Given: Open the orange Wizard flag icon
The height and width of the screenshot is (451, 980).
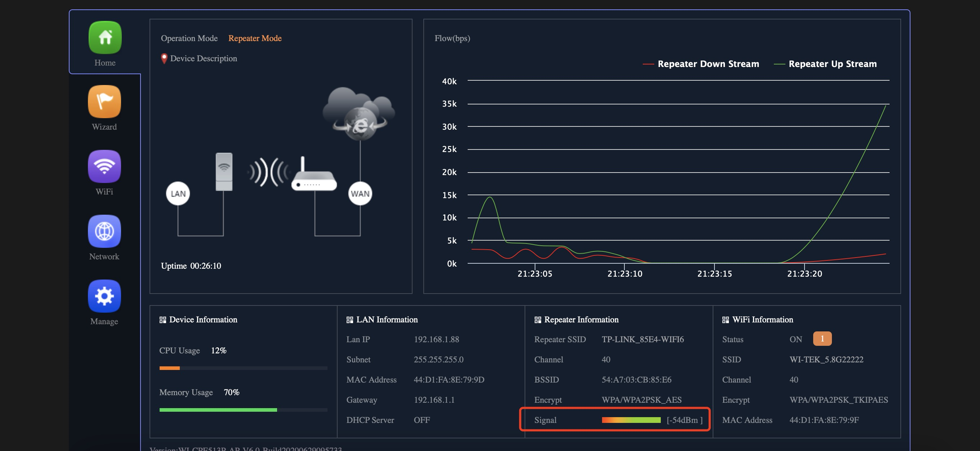Looking at the screenshot, I should [104, 102].
